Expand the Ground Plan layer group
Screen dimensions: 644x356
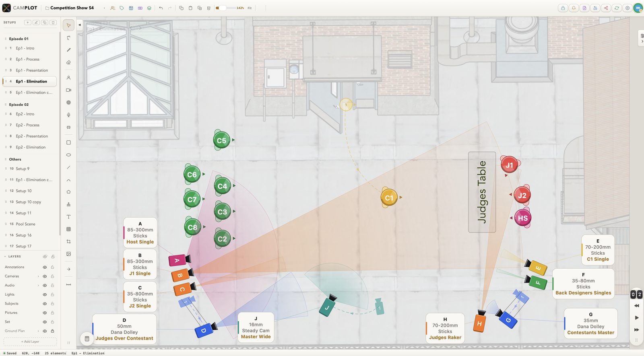click(x=38, y=331)
